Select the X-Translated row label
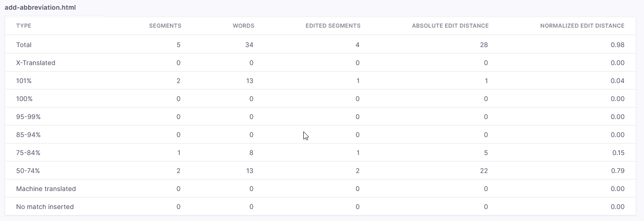 coord(36,63)
